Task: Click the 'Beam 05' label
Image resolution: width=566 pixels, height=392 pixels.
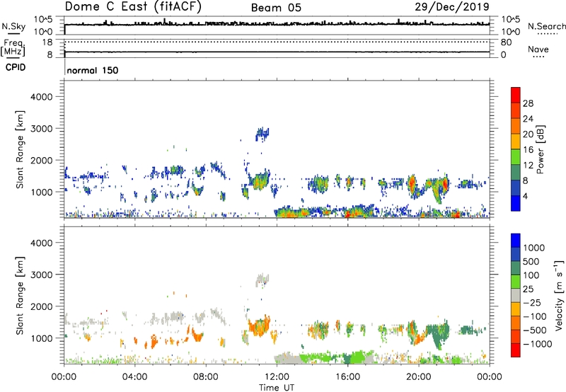Action: [x=276, y=8]
